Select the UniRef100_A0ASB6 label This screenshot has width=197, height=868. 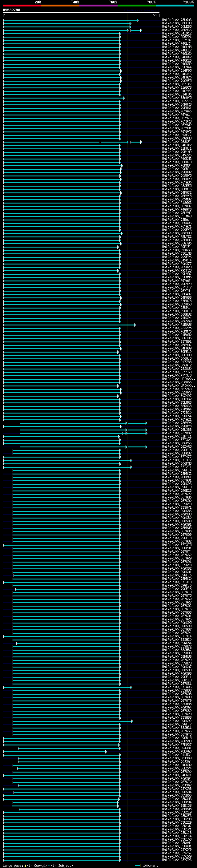click(x=177, y=511)
